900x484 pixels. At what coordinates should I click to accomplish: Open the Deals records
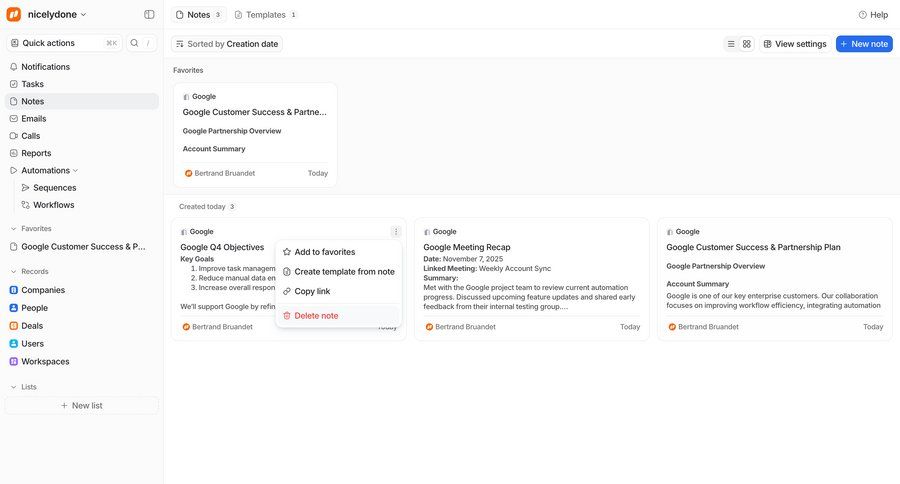[x=32, y=326]
